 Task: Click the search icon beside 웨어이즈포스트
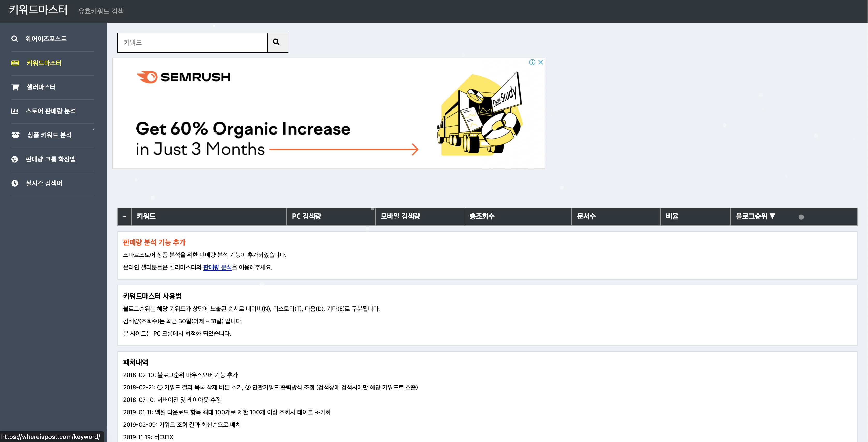click(x=14, y=39)
